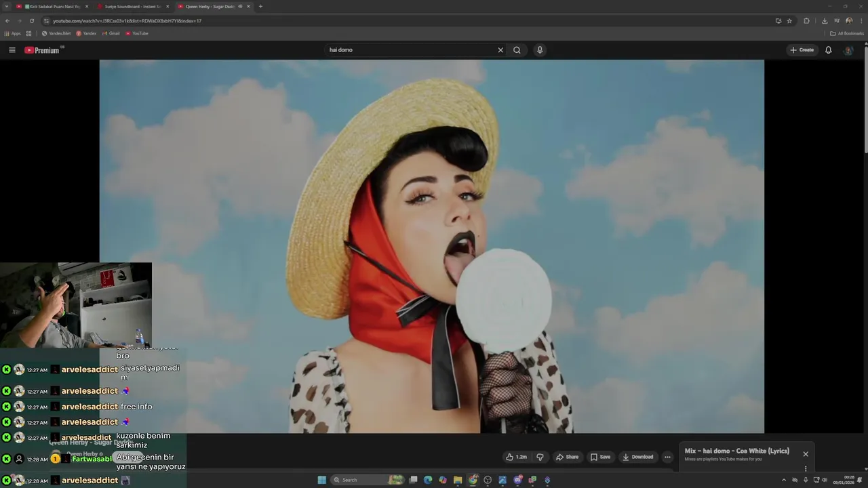Dislike the video
Screen dimensions: 868x488
pos(540,457)
